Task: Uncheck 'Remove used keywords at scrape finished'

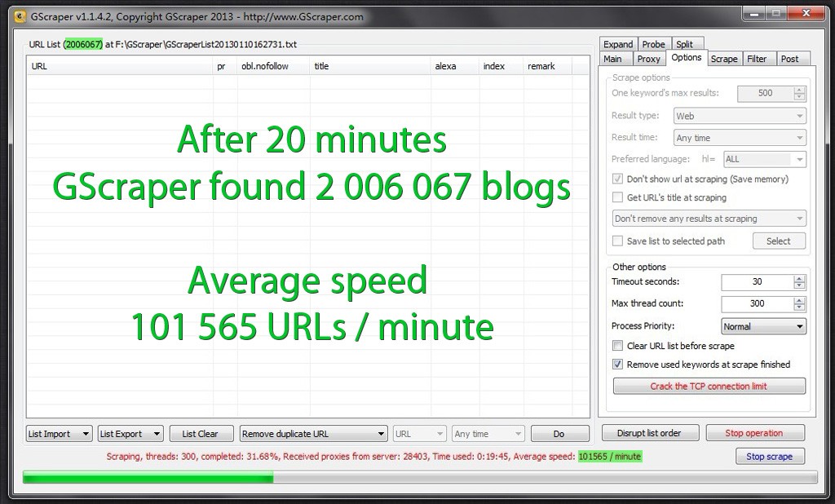Action: 618,365
